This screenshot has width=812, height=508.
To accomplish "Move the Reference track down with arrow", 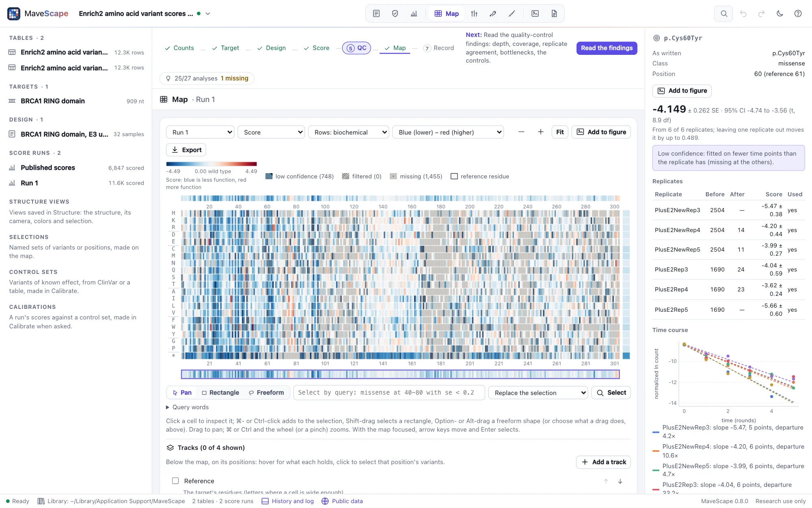I will (x=620, y=481).
